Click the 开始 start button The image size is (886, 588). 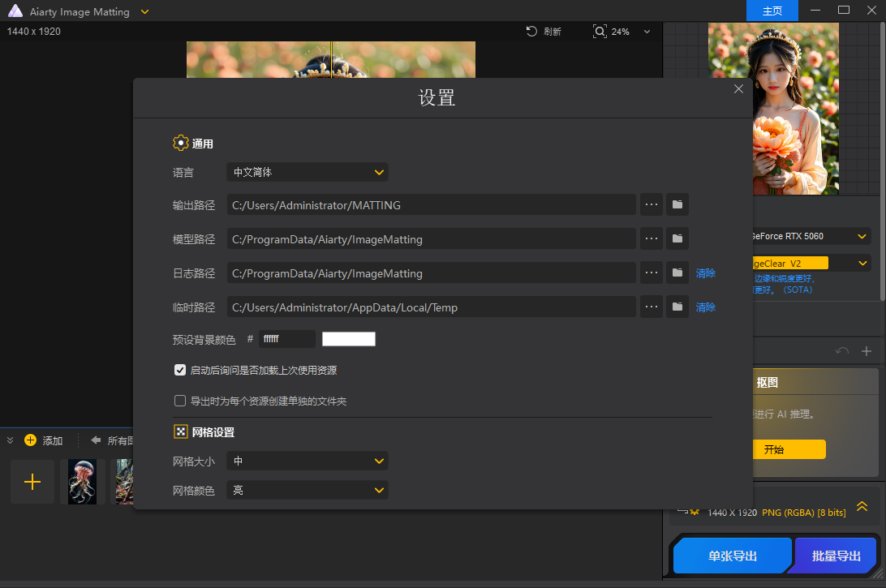click(789, 449)
